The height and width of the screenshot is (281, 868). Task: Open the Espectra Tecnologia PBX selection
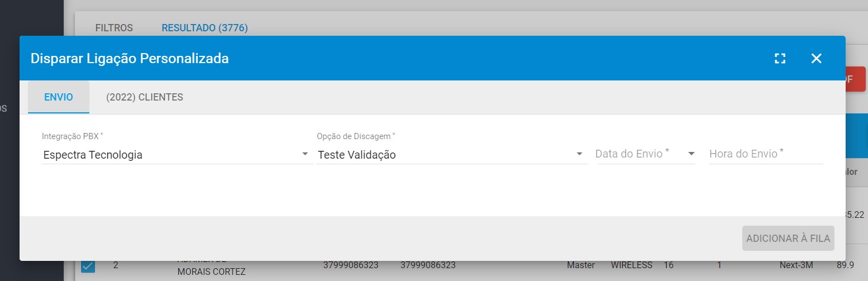[176, 155]
